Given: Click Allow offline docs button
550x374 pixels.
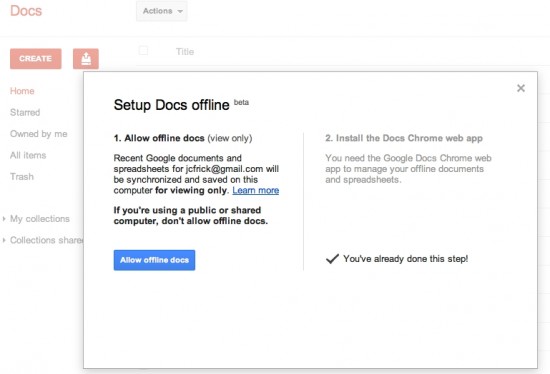Looking at the screenshot, I should click(x=154, y=260).
